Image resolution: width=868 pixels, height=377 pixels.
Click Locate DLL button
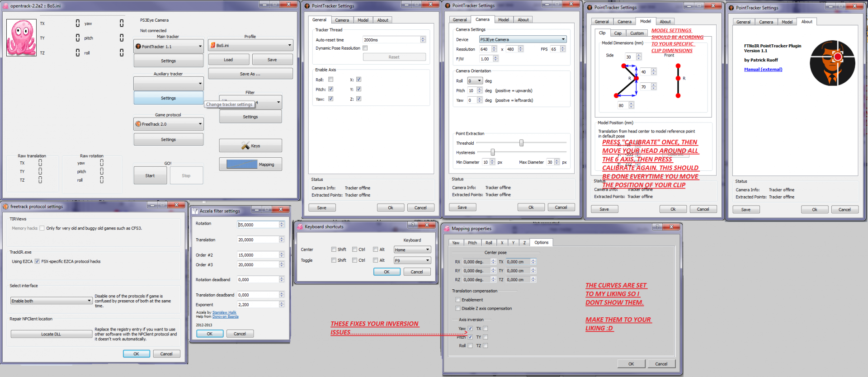pyautogui.click(x=51, y=334)
